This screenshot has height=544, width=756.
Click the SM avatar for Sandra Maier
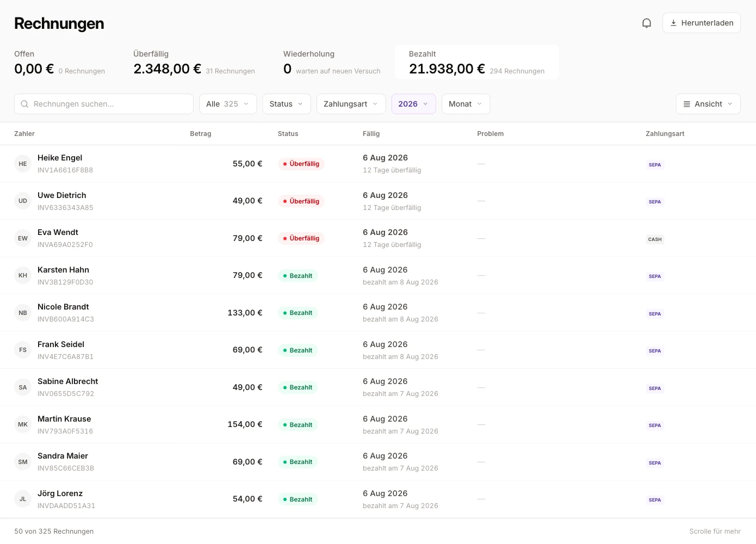[23, 462]
